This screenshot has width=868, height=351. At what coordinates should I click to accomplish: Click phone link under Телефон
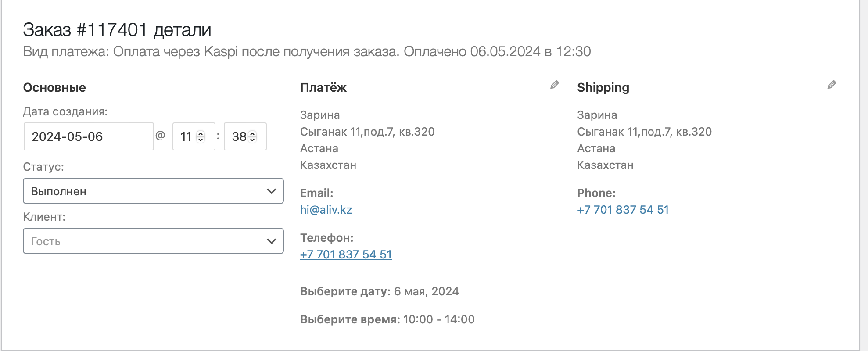[x=346, y=254]
